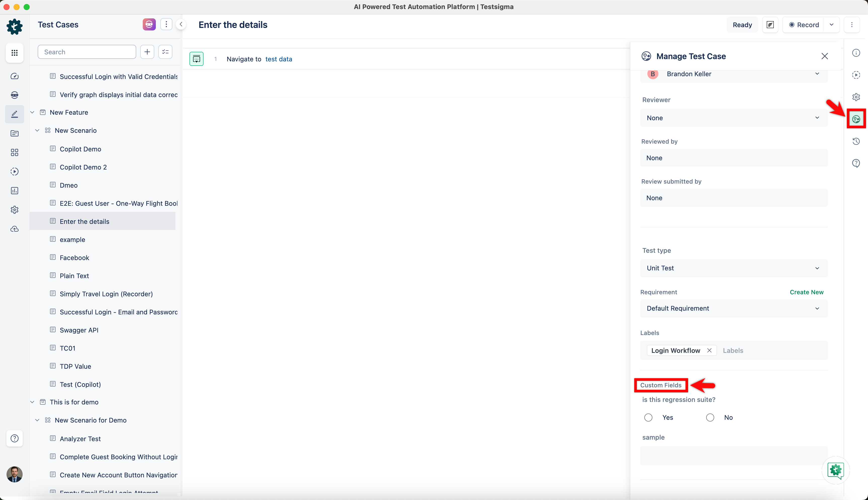868x500 pixels.
Task: Open the Reviewer None dropdown
Action: click(x=734, y=118)
